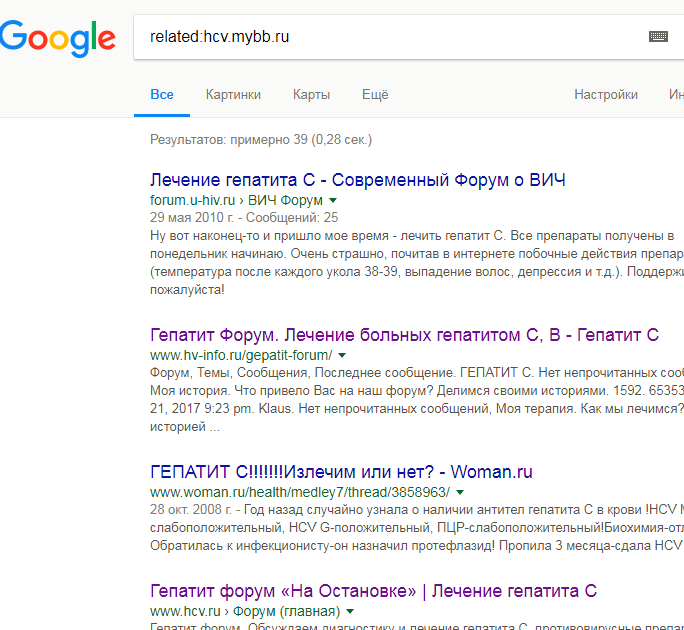The height and width of the screenshot is (630, 684).
Task: Expand dropdown arrow next to forum.u-hiv.ru
Action: tap(333, 200)
